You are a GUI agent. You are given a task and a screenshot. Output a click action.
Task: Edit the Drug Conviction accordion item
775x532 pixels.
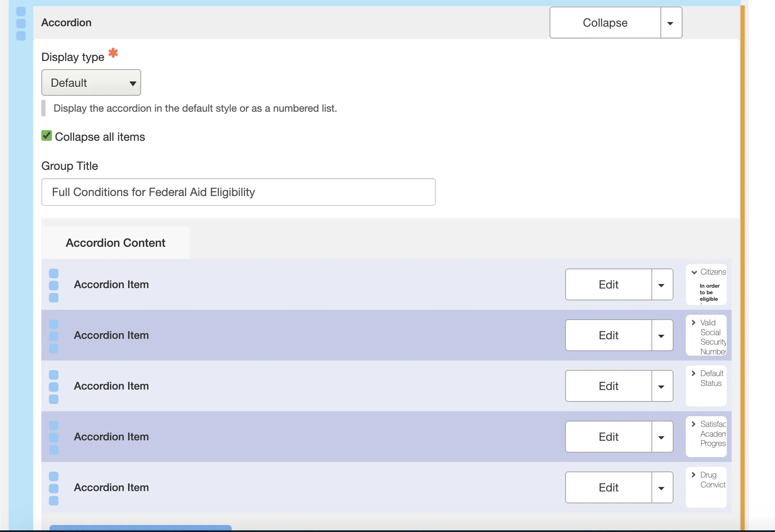pos(608,488)
